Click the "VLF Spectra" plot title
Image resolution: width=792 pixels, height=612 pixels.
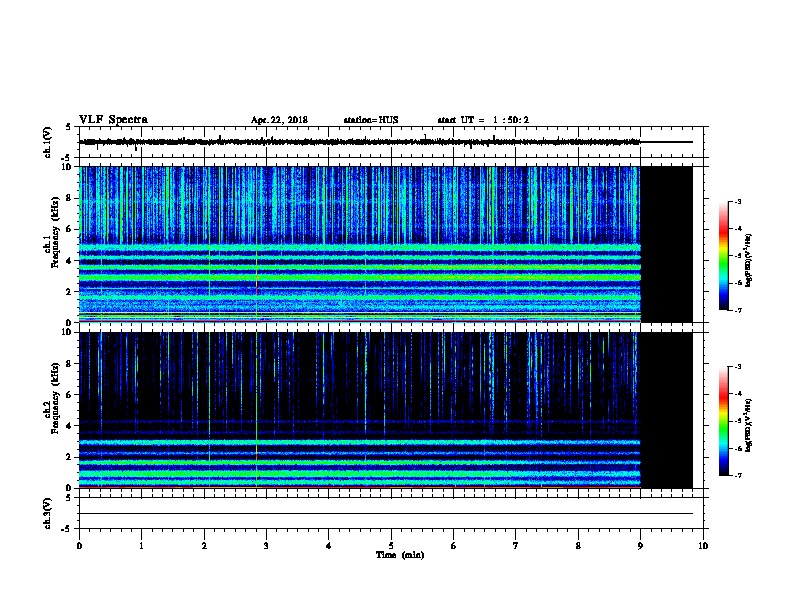tap(113, 120)
